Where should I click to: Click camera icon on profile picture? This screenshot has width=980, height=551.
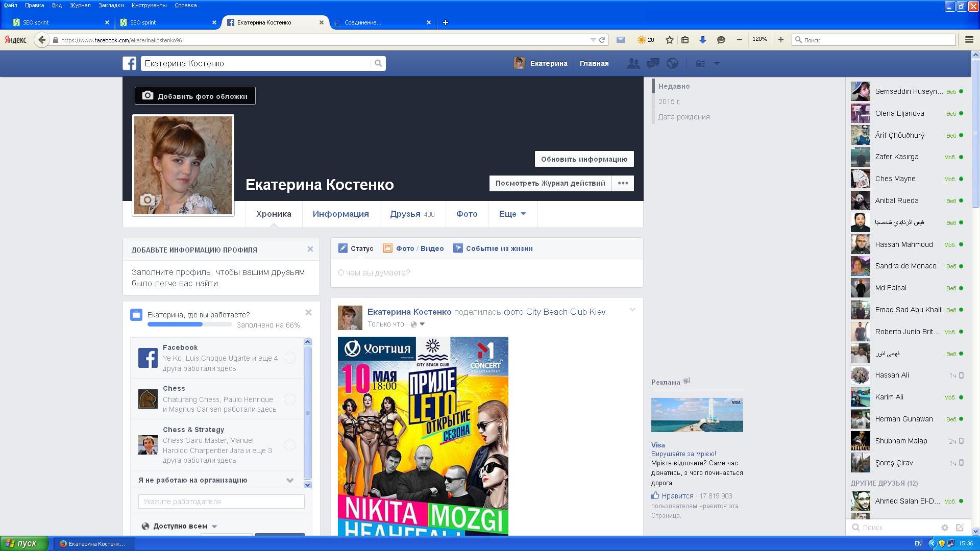coord(148,199)
